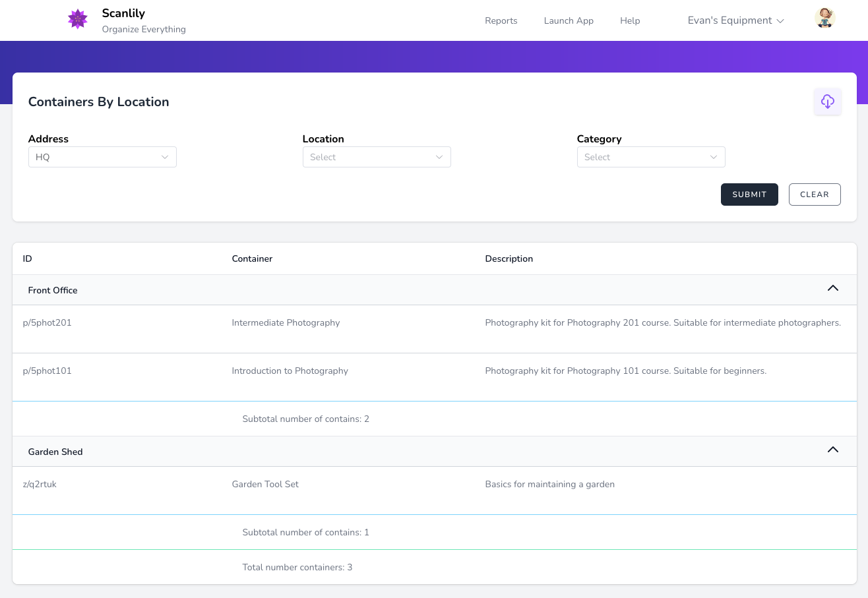The width and height of the screenshot is (868, 598).
Task: Collapse the Garden Shed section chevron
Action: (832, 450)
